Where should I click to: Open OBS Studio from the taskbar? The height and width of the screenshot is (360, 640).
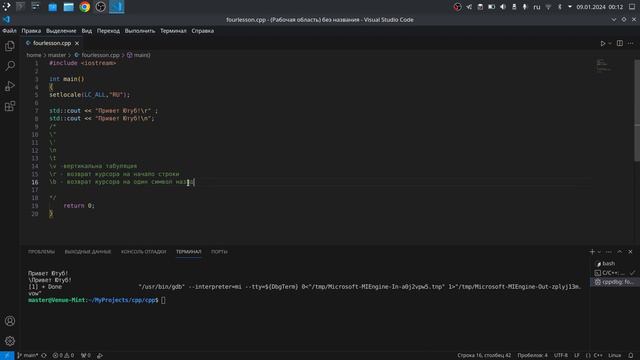click(100, 7)
